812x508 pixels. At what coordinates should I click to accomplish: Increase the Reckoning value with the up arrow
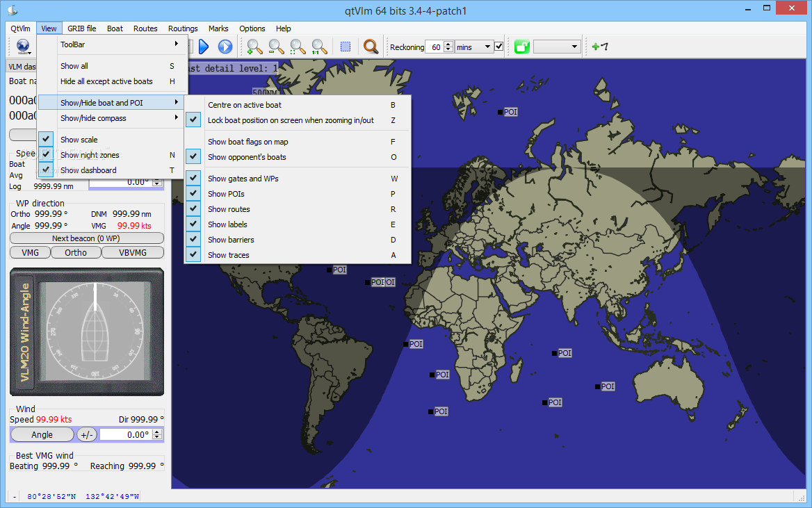tap(448, 44)
